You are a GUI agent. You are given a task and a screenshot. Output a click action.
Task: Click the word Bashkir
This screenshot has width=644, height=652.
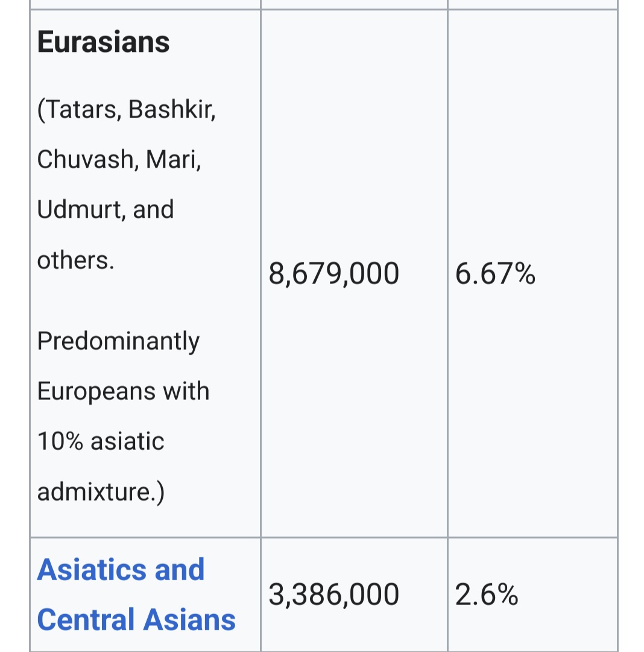(172, 110)
